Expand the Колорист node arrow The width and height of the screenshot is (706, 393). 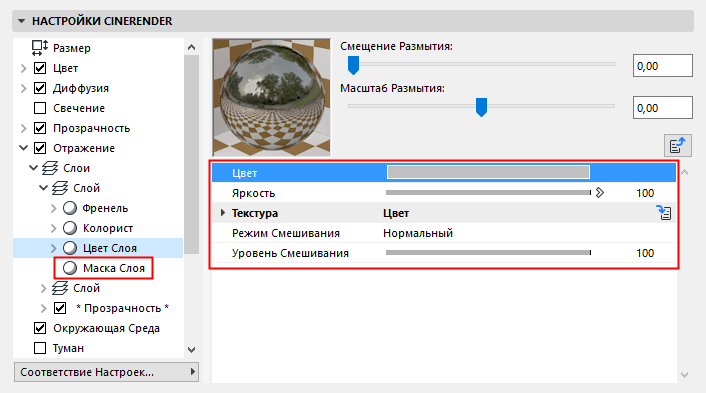pos(54,228)
